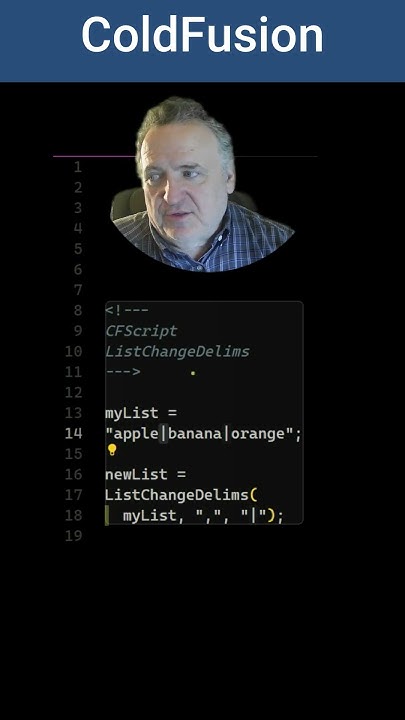Click line number 14 in gutter
Viewport: 405px width, 720px height.
point(73,433)
